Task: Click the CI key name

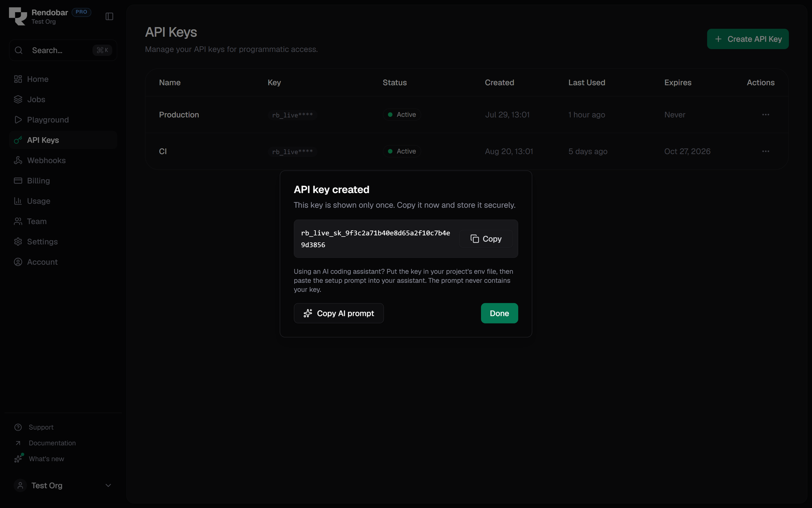Action: pos(163,151)
